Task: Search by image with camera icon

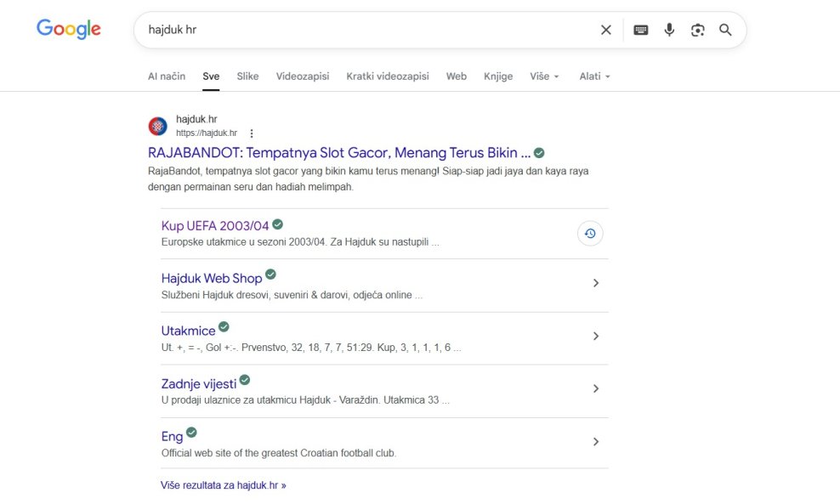Action: 697,30
